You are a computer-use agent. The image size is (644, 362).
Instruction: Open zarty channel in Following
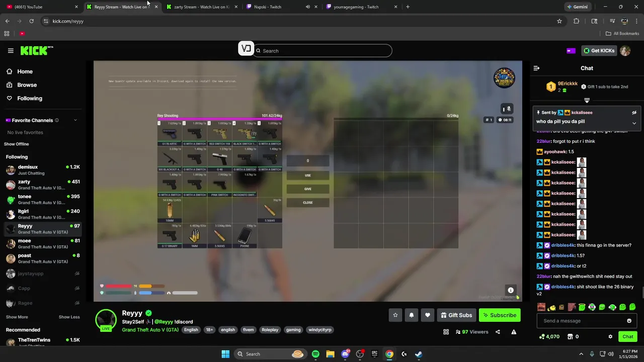[43, 185]
